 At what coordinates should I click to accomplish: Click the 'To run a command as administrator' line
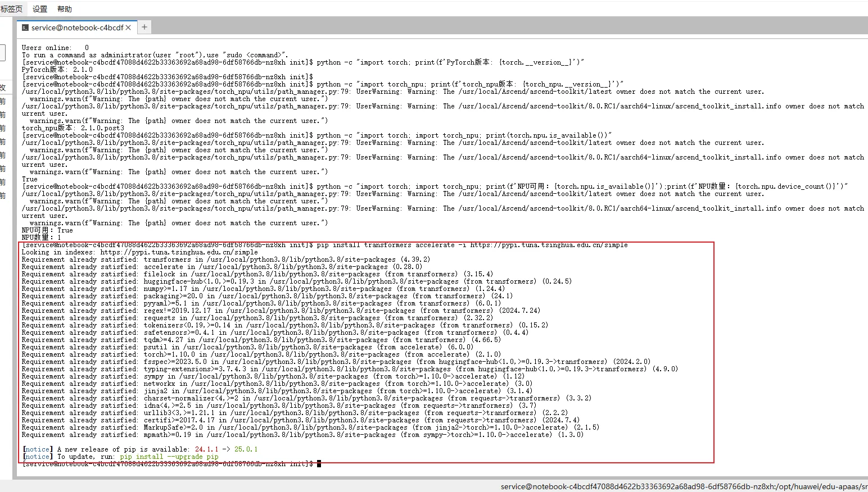[x=155, y=55]
